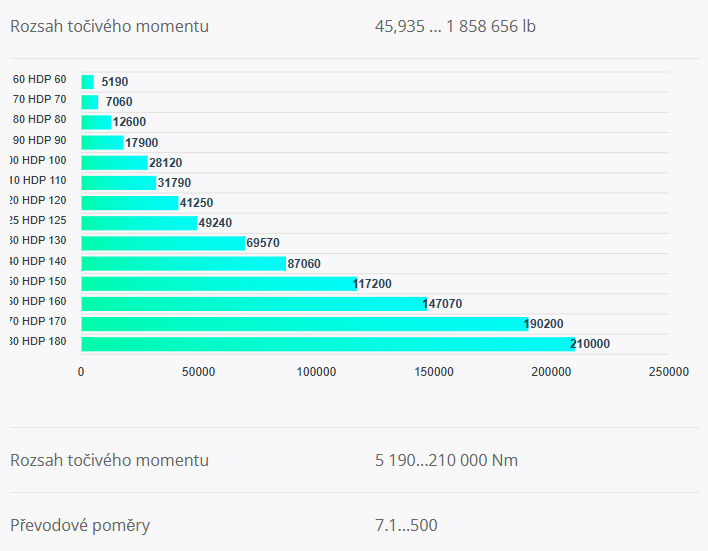The width and height of the screenshot is (708, 551).
Task: Select the 70 HDP 70 bar
Action: [90, 102]
